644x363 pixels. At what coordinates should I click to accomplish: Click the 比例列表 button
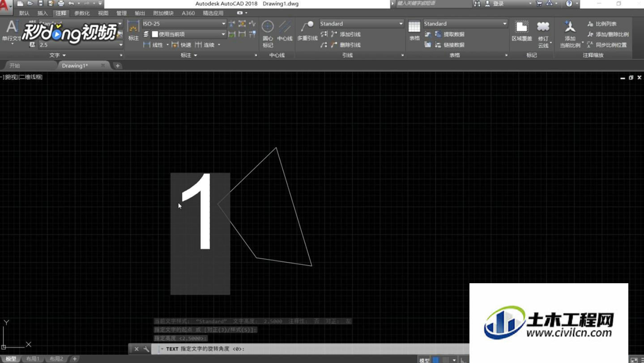tap(602, 24)
